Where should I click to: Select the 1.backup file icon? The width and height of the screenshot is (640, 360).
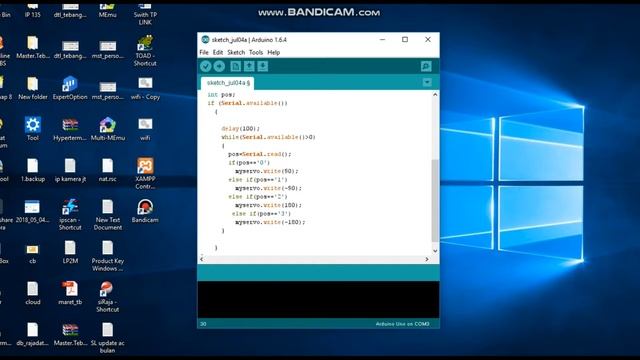click(33, 170)
